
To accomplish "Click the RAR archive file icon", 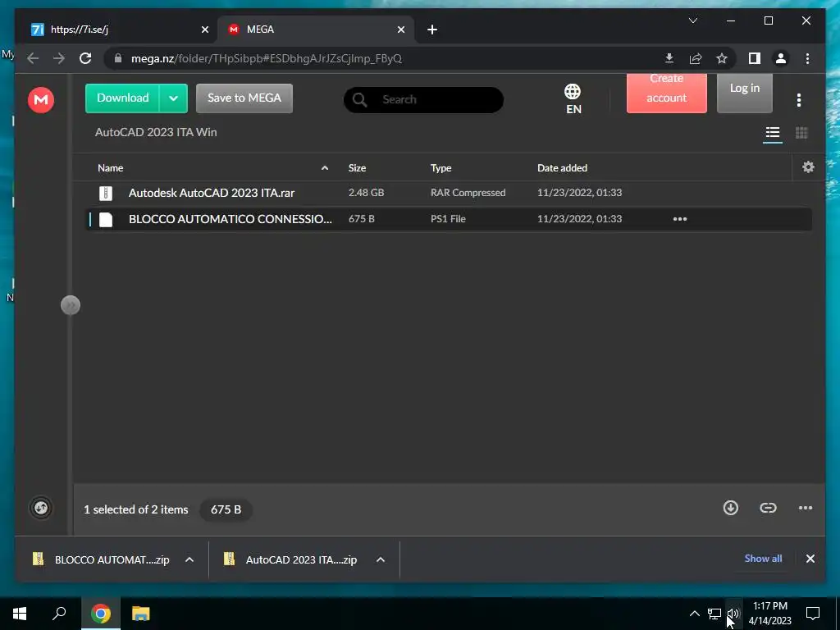I will [x=106, y=193].
